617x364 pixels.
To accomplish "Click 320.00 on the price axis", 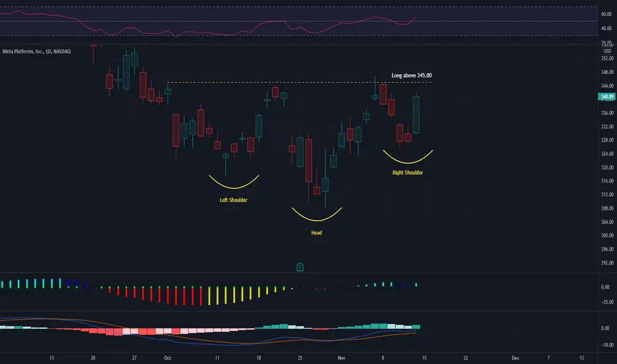I will [607, 167].
